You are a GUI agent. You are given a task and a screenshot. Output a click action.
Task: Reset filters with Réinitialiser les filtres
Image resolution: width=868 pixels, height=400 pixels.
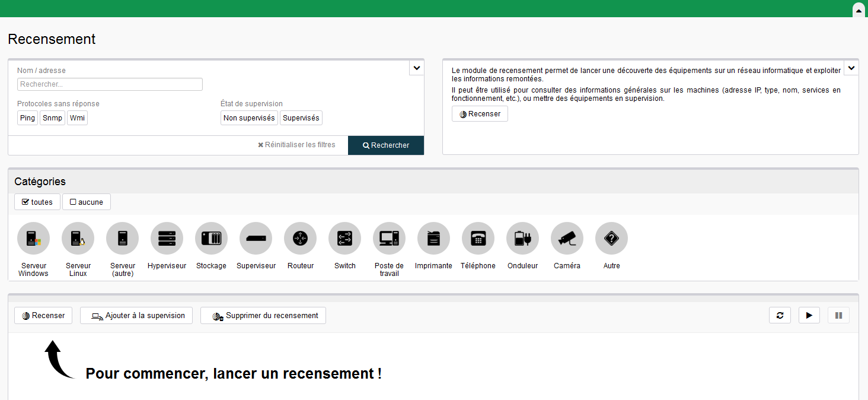pos(296,145)
